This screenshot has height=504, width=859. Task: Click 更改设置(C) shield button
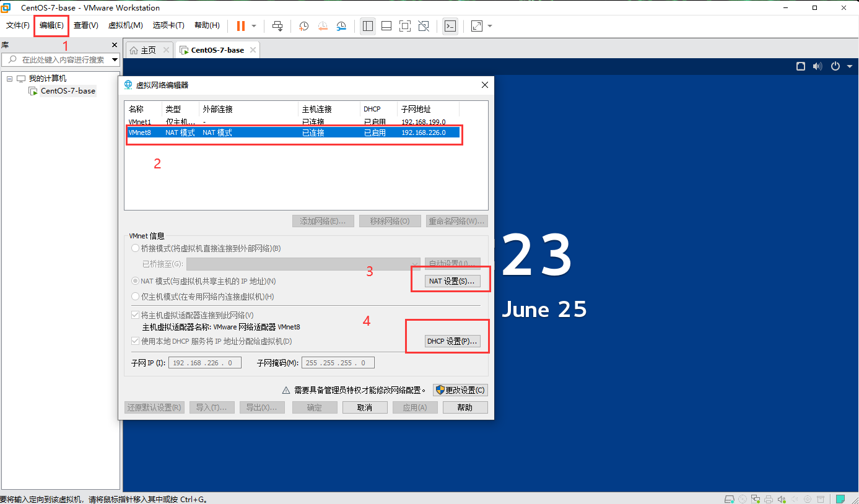pyautogui.click(x=460, y=390)
